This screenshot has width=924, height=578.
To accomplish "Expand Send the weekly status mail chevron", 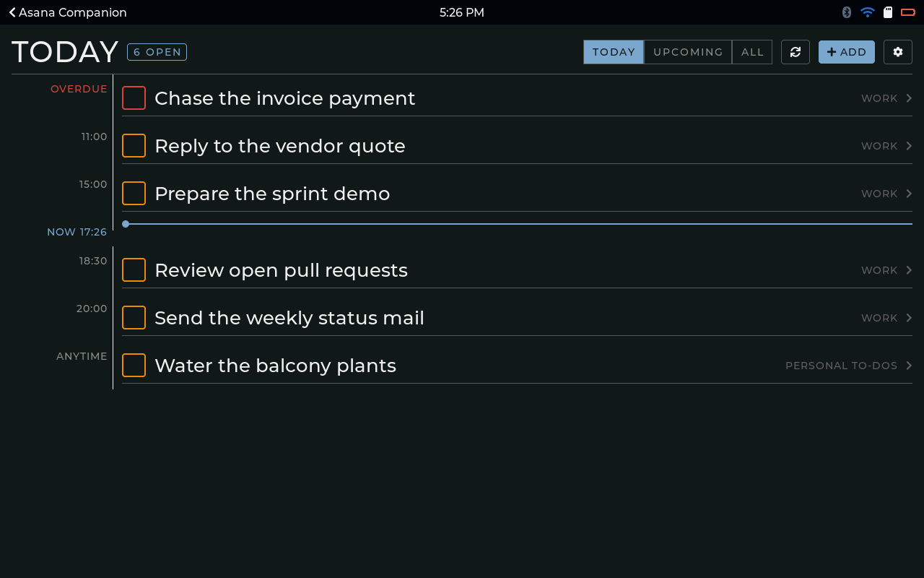I will (x=909, y=318).
